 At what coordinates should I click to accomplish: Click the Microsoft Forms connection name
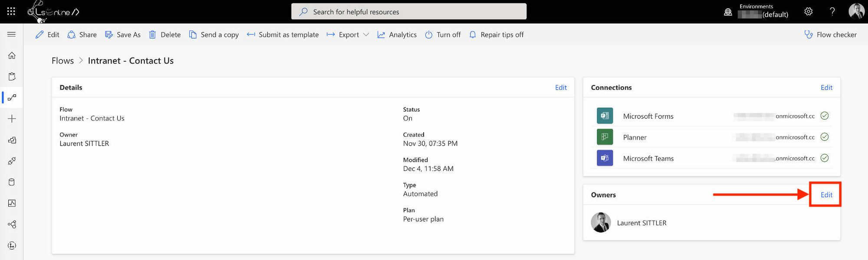648,116
